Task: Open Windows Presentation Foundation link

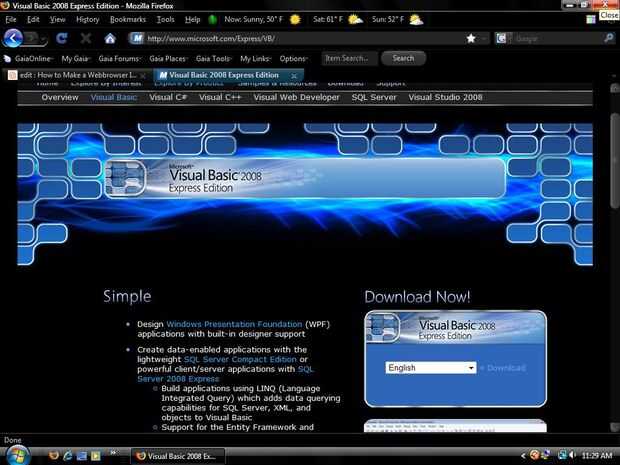Action: (x=234, y=324)
